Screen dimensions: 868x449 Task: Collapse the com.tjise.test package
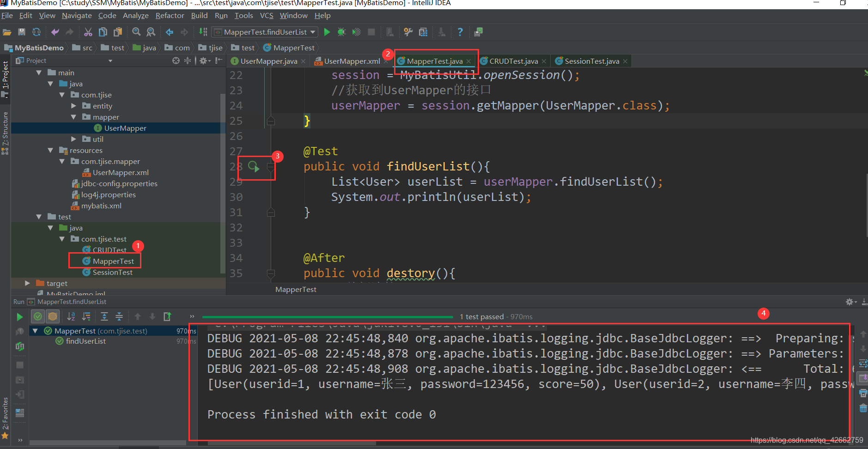pyautogui.click(x=62, y=239)
